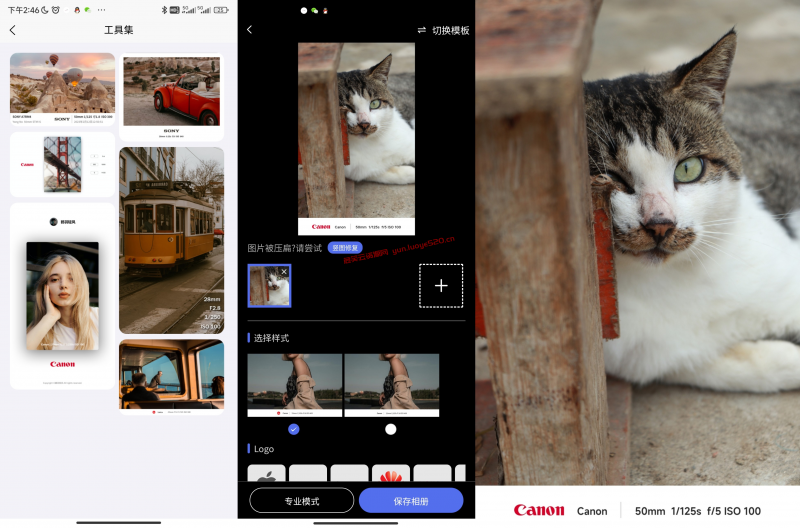Tap the 切换模板 swap-arrows icon

click(422, 30)
